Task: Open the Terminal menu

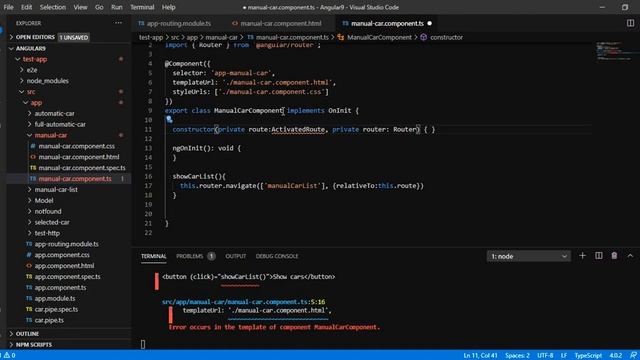Action: point(142,7)
